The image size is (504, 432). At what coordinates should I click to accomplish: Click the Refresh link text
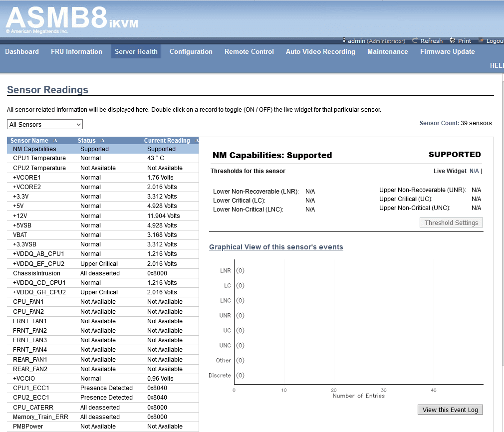pos(431,41)
